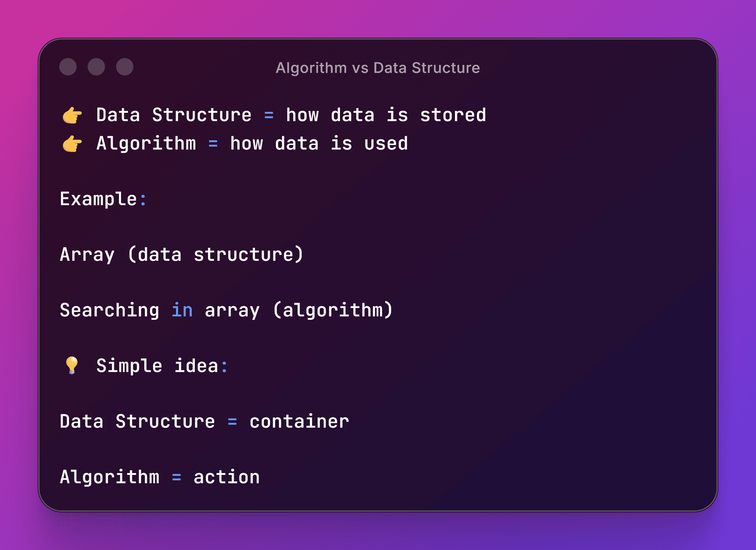Image resolution: width=756 pixels, height=550 pixels.
Task: Click the window title Algorithm vs Data Structure
Action: (x=378, y=68)
